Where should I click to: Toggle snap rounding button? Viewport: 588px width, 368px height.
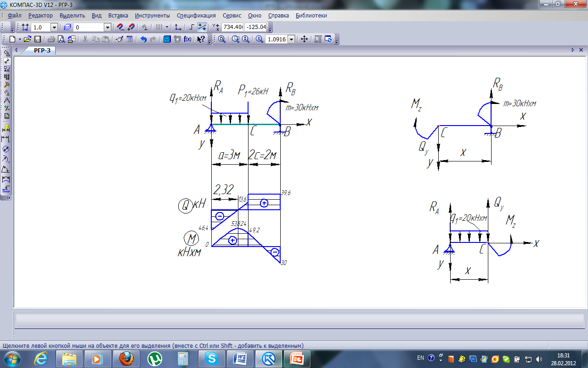coord(202,27)
